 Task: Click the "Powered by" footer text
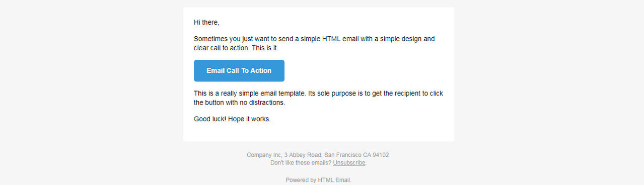(x=301, y=180)
